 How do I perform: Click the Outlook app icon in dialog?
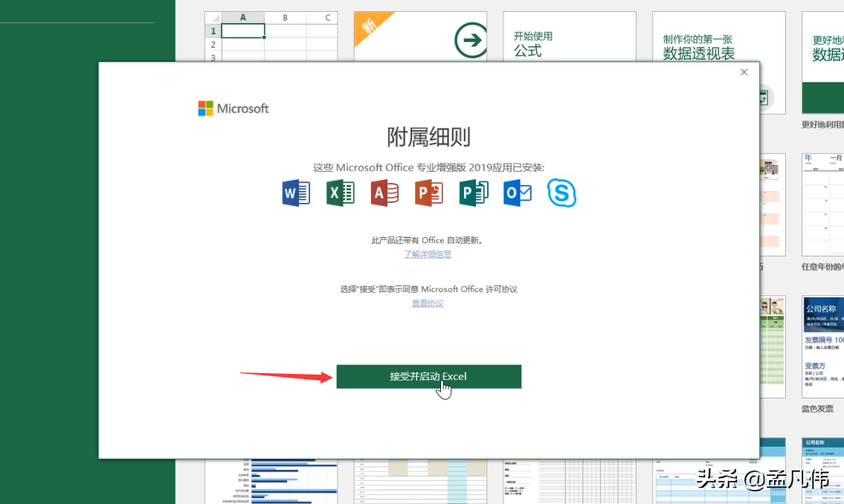pos(518,193)
